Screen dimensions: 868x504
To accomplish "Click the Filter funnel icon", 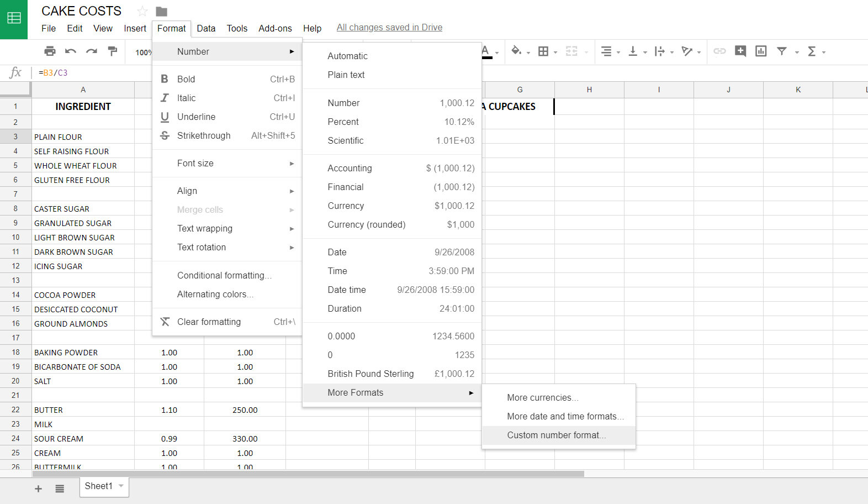I will (782, 51).
